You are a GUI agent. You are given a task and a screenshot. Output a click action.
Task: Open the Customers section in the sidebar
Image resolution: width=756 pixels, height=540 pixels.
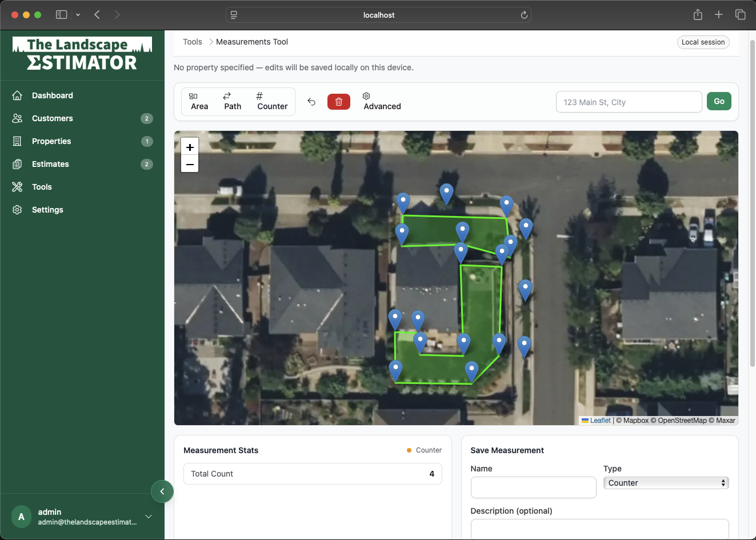(x=53, y=118)
